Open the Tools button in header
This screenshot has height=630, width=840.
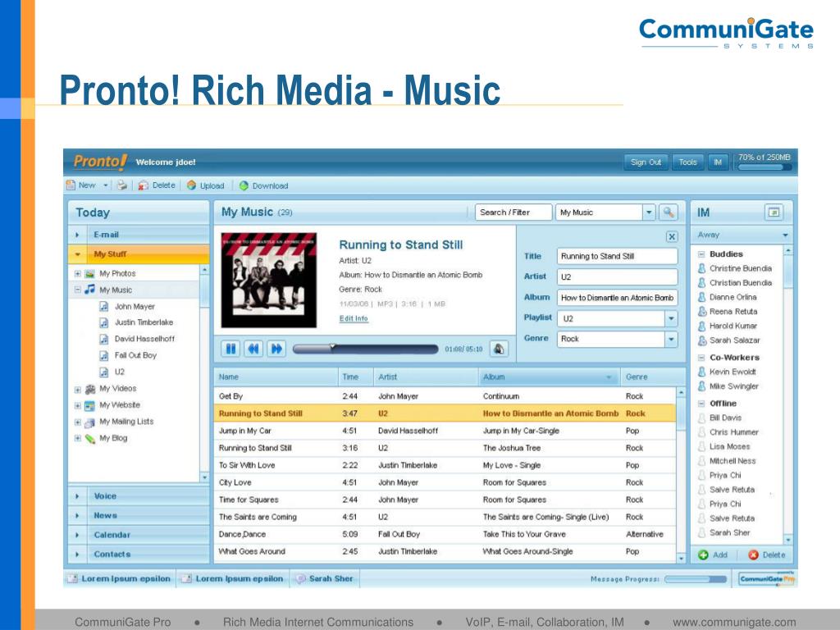click(688, 162)
